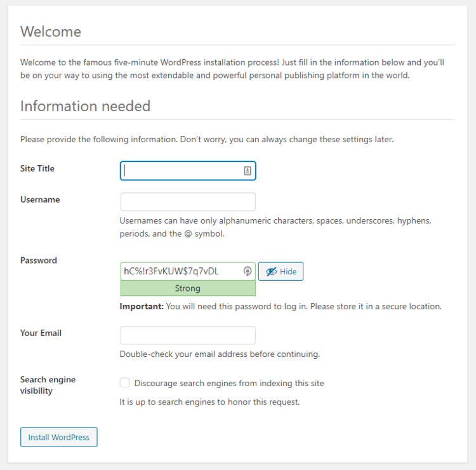Screen dimensions: 476x470
Task: Click the Welcome heading
Action: 51,32
